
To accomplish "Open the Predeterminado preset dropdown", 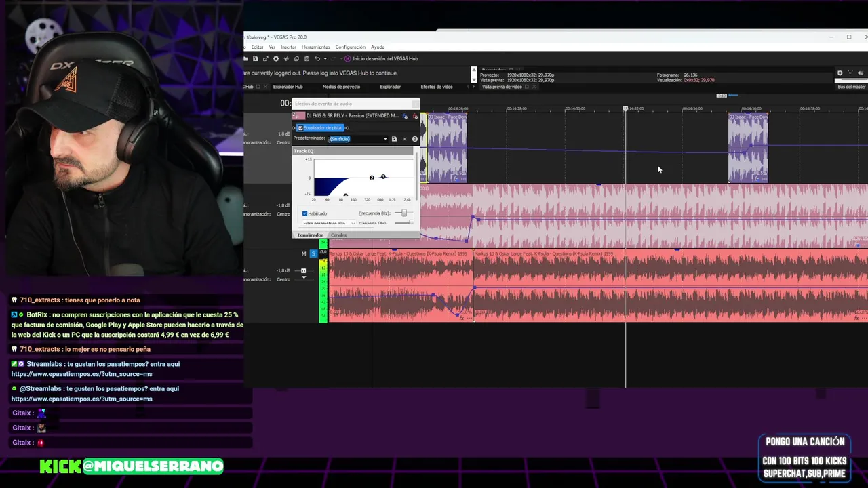I will (385, 139).
